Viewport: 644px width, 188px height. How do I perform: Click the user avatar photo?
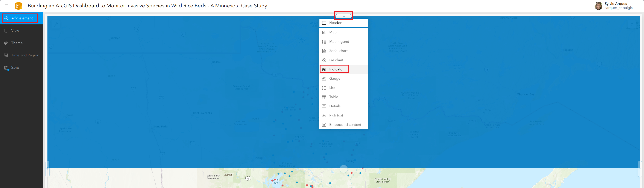click(599, 6)
